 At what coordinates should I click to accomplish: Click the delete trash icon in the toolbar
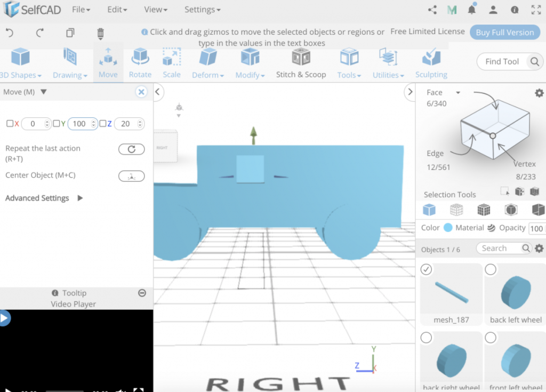[x=100, y=33]
